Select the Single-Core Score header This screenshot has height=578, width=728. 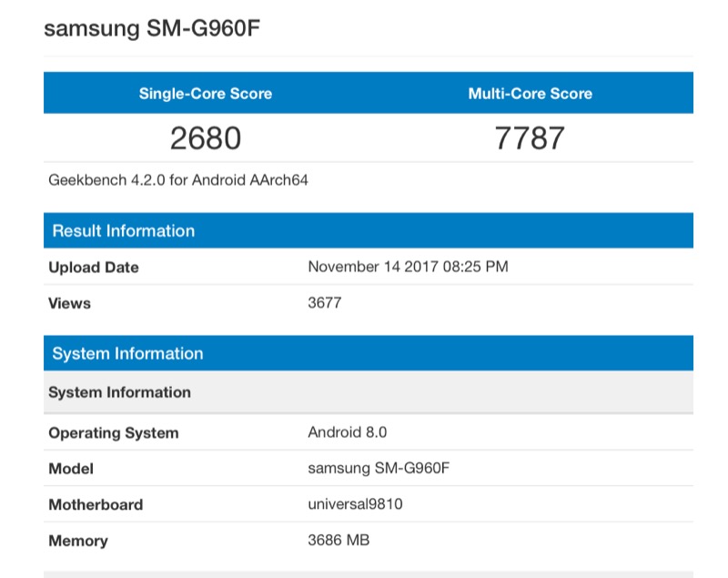[x=205, y=94]
